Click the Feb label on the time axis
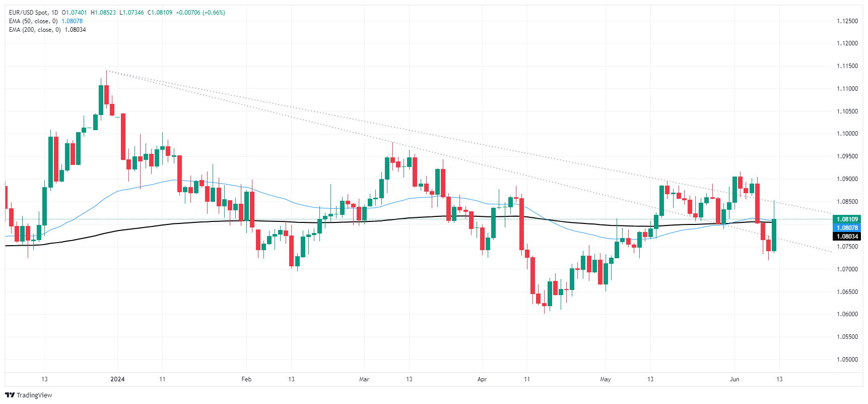 point(246,379)
